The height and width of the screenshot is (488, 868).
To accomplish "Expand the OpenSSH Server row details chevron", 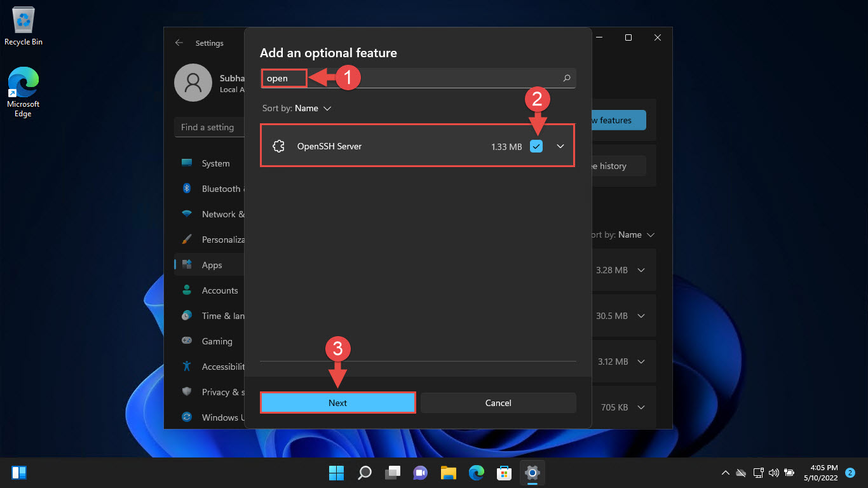I will [x=560, y=146].
